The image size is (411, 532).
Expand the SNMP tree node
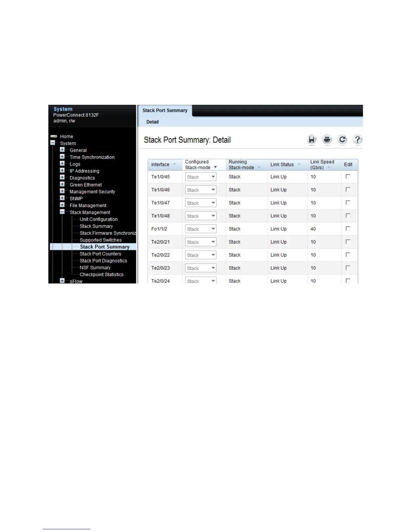click(x=62, y=198)
